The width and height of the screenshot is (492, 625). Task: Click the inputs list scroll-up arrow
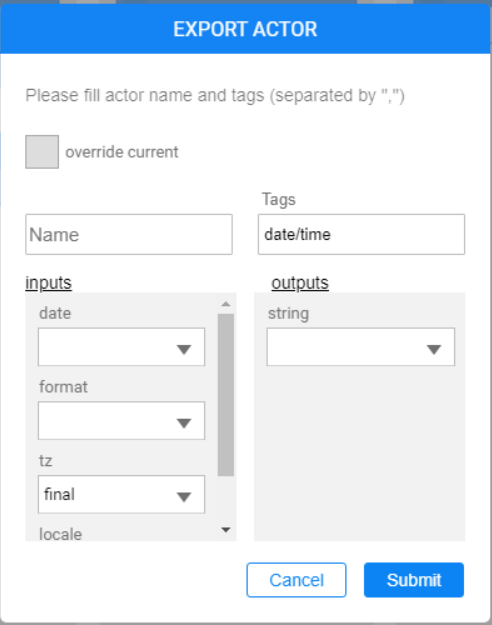[x=226, y=304]
